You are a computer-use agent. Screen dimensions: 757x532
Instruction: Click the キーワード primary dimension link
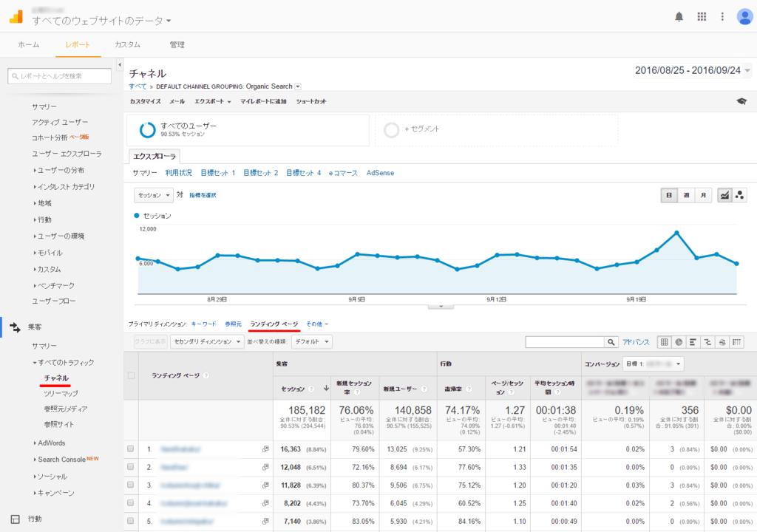click(x=204, y=324)
